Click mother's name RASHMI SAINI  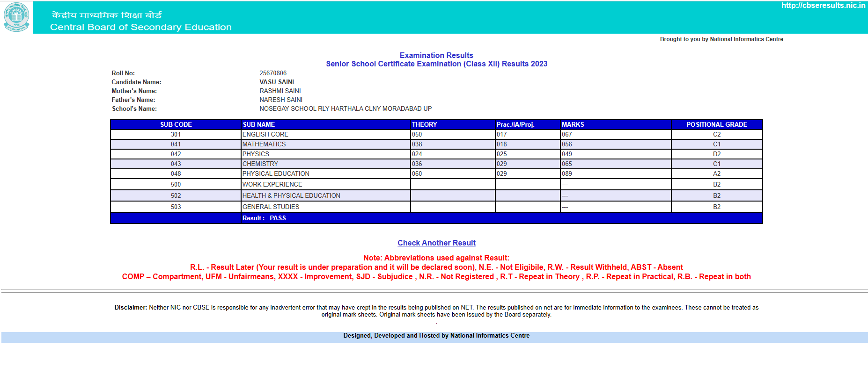(x=280, y=91)
